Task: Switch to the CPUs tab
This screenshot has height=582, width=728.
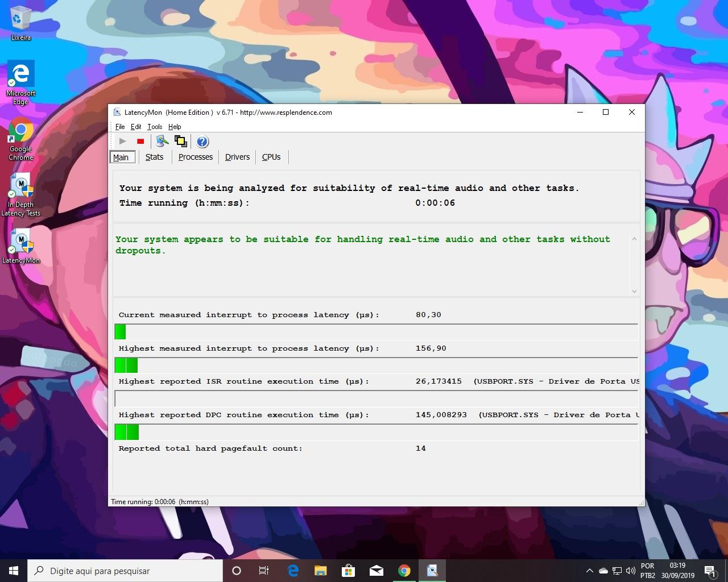Action: 271,157
